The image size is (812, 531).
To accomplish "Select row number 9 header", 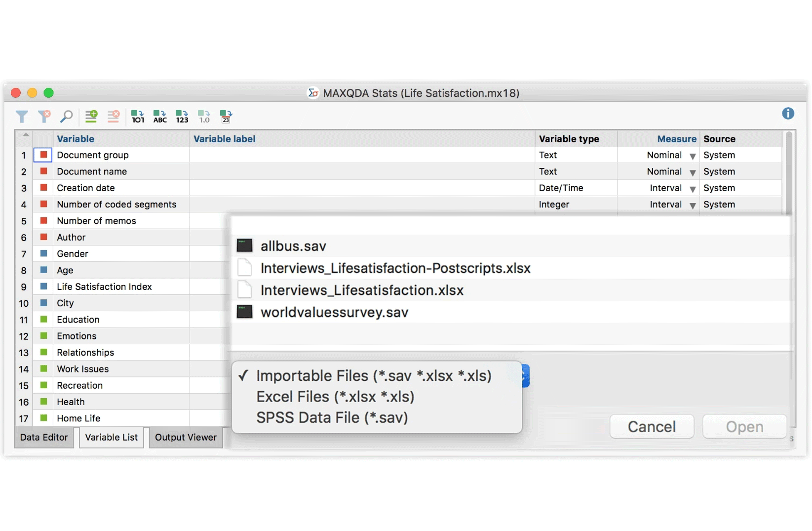I will (24, 286).
